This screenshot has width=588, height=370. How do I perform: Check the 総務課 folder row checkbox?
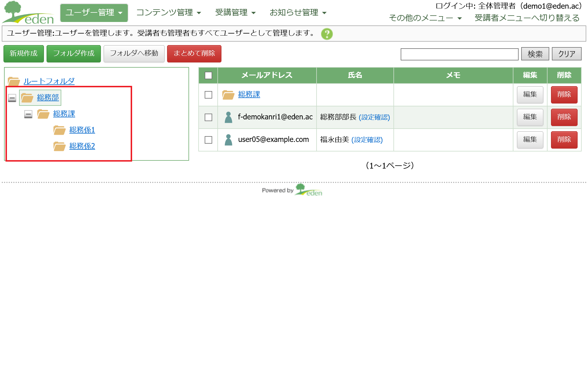[x=208, y=95]
